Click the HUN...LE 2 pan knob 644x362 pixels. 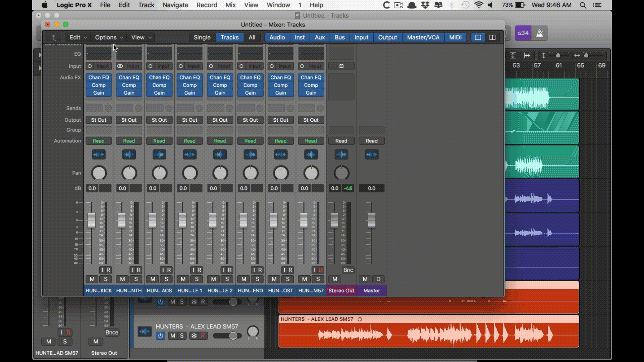click(220, 173)
